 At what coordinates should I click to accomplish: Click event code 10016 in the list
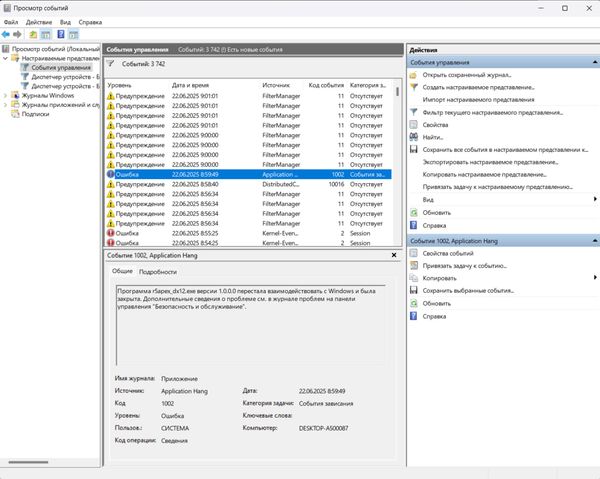tap(336, 184)
